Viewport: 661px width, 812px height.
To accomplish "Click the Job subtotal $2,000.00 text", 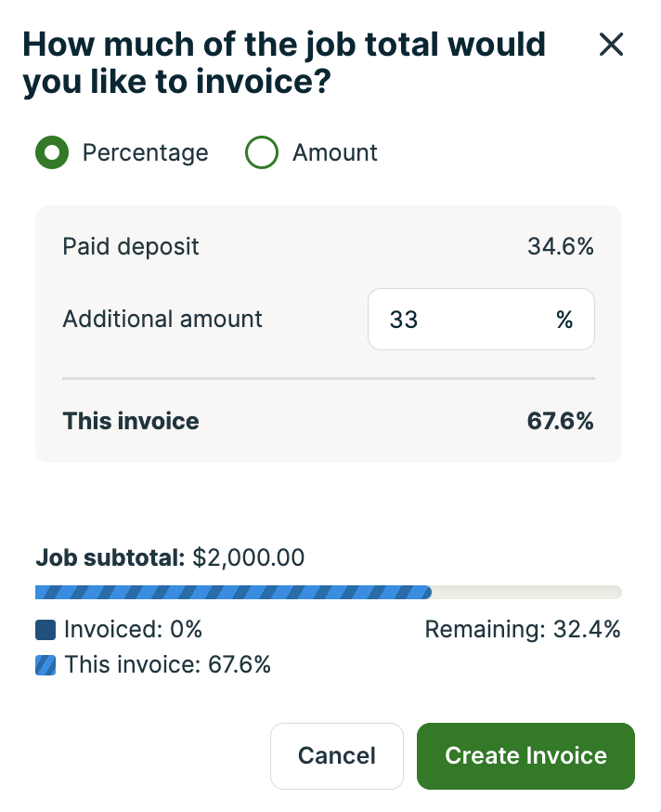I will click(170, 557).
